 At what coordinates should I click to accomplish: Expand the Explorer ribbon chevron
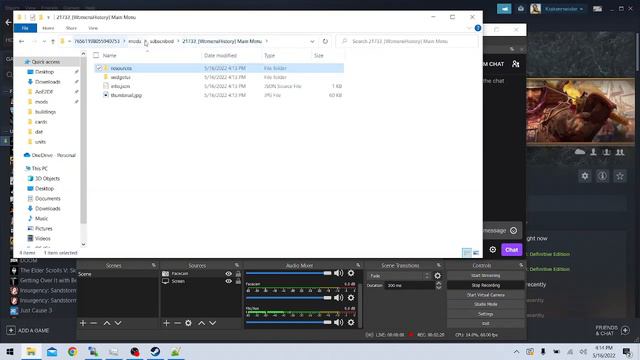pyautogui.click(x=469, y=28)
